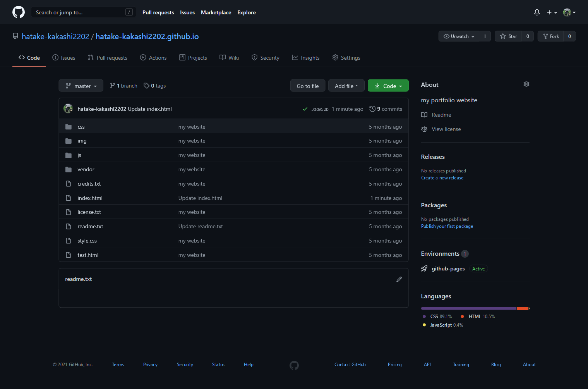Open the credits.txt file
The height and width of the screenshot is (389, 588).
tap(89, 184)
